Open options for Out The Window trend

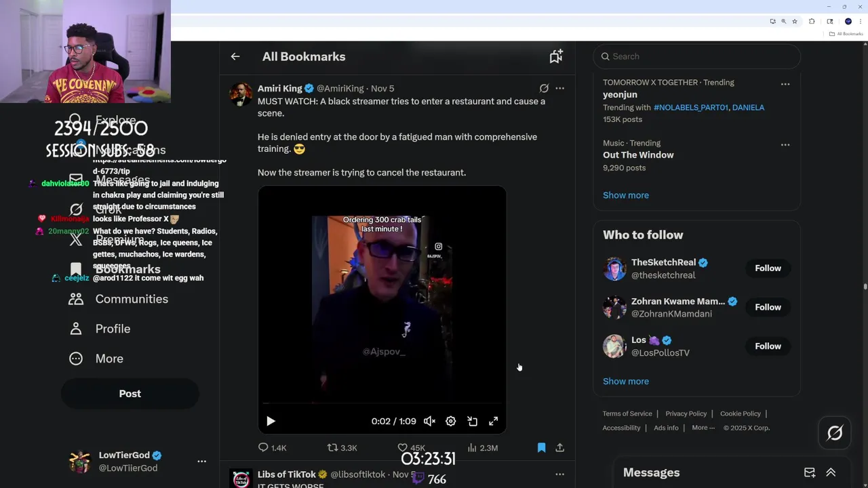(785, 145)
